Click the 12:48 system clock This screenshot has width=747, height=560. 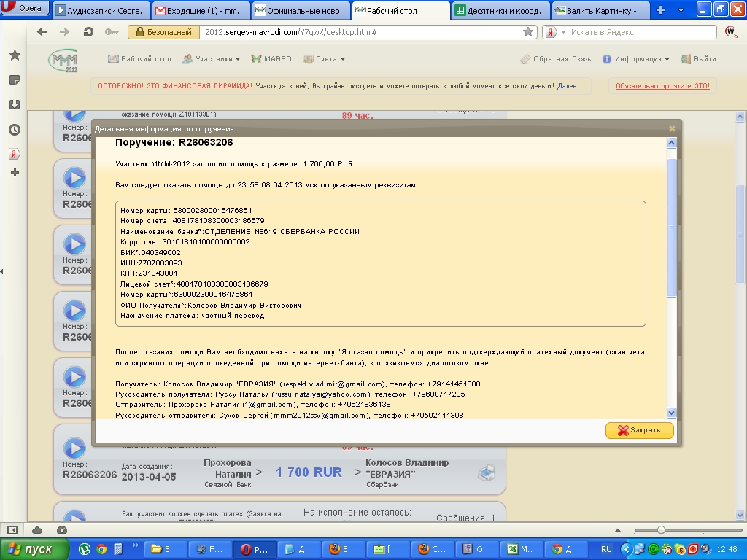coord(727,549)
